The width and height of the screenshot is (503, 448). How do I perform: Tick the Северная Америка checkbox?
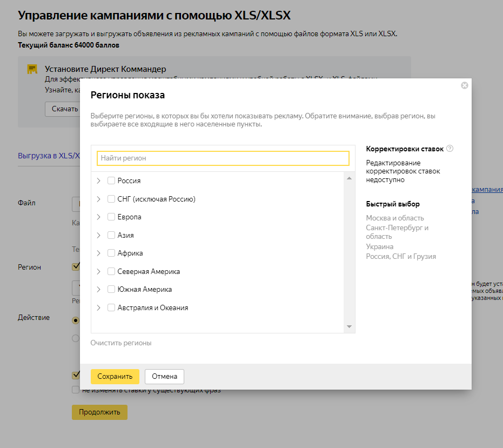111,272
